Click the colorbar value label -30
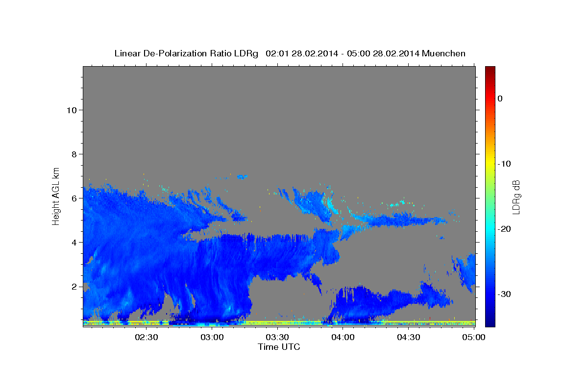588x392 pixels. [505, 294]
